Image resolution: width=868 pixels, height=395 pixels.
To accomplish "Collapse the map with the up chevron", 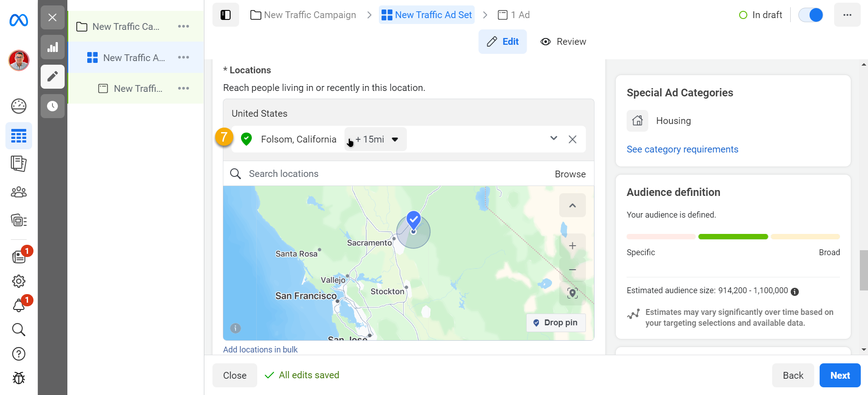I will pos(572,205).
